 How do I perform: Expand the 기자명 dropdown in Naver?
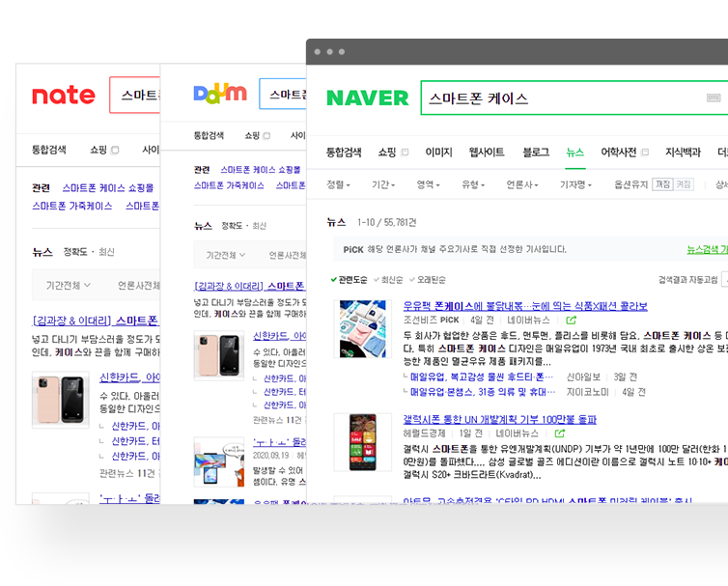(575, 184)
